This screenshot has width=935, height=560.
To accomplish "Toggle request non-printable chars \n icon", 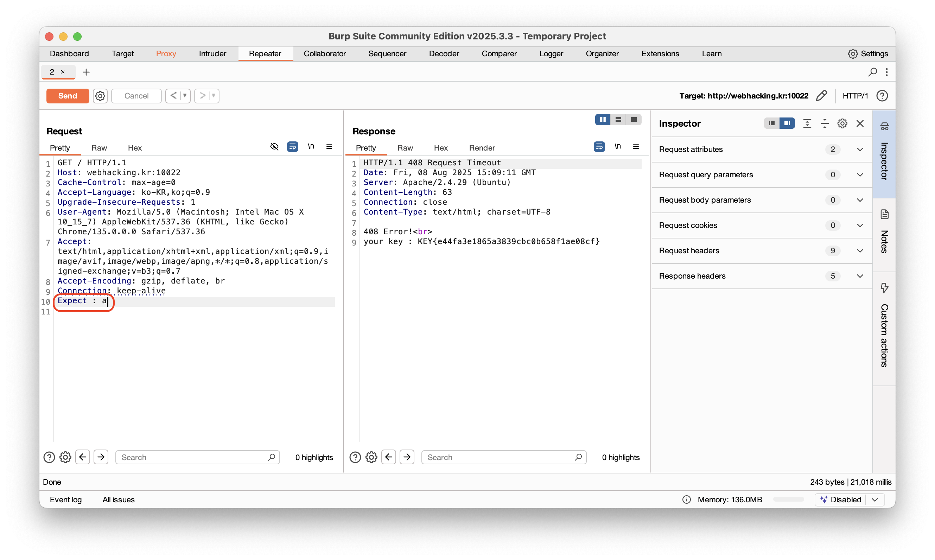I will pyautogui.click(x=311, y=146).
